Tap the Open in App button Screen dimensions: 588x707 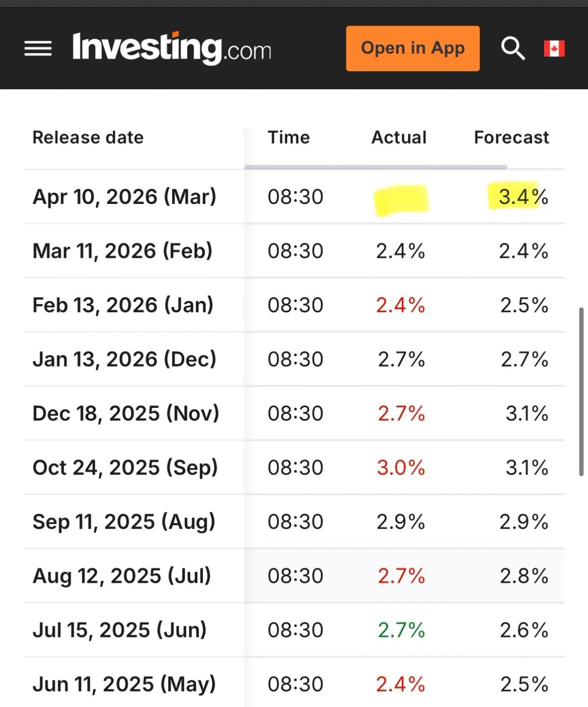pos(413,48)
